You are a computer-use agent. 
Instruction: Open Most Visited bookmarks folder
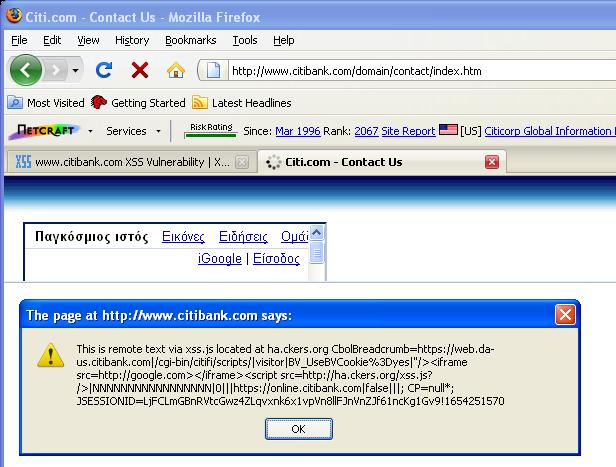click(x=46, y=103)
